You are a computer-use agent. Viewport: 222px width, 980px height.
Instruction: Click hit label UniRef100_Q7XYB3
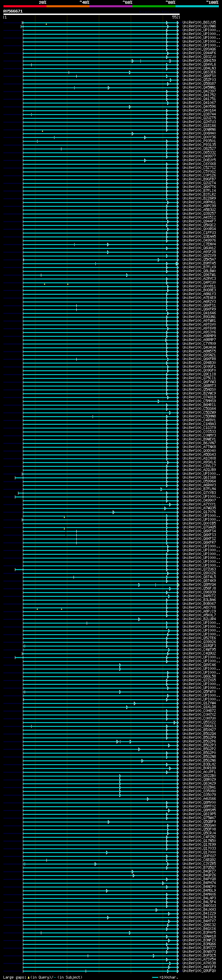click(x=199, y=493)
